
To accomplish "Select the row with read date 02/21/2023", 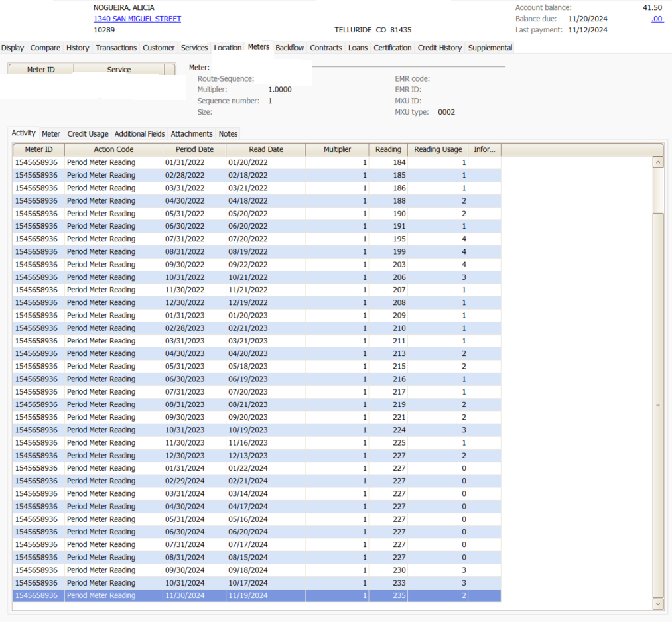I will coord(257,328).
